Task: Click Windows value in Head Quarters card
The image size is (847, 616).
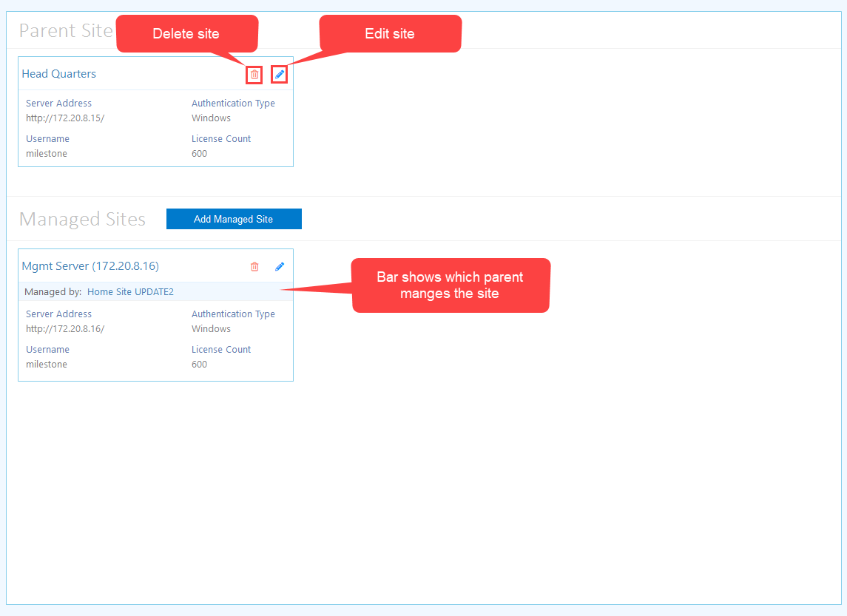Action: pos(212,118)
